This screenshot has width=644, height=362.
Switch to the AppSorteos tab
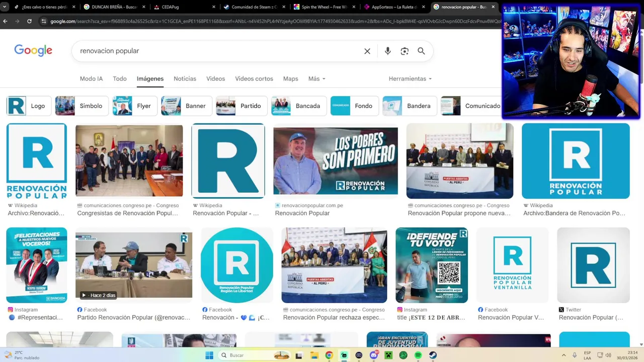[394, 7]
